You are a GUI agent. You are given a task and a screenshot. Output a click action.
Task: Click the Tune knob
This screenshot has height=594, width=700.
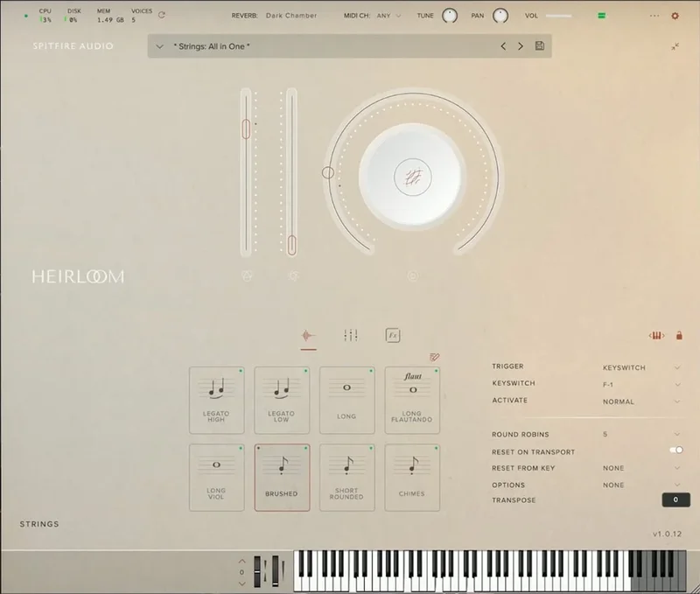point(450,16)
